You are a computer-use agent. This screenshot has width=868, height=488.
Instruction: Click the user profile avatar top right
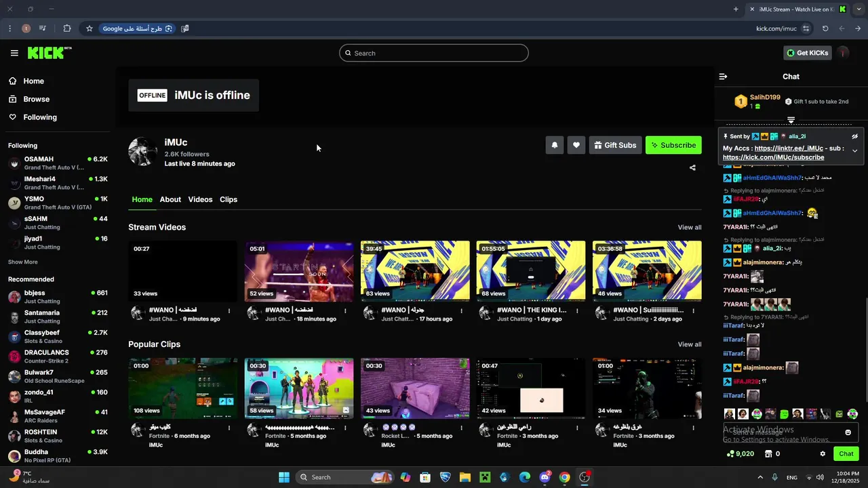(x=843, y=53)
